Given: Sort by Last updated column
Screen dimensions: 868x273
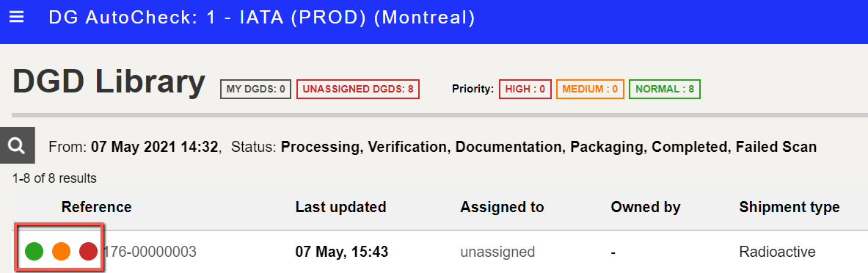Looking at the screenshot, I should (x=340, y=208).
